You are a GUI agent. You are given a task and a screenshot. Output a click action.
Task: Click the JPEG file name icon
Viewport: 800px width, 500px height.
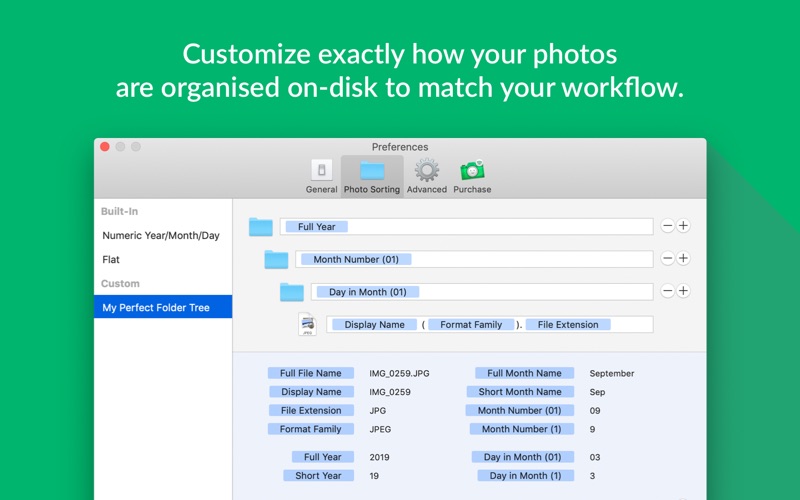[307, 324]
